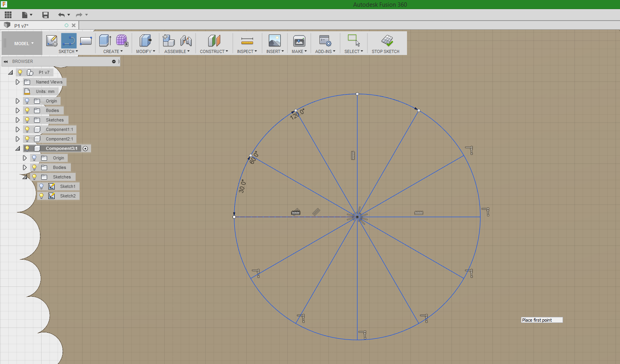Viewport: 620px width, 364px height.
Task: Select the Create Sketch tool icon
Action: (x=52, y=40)
